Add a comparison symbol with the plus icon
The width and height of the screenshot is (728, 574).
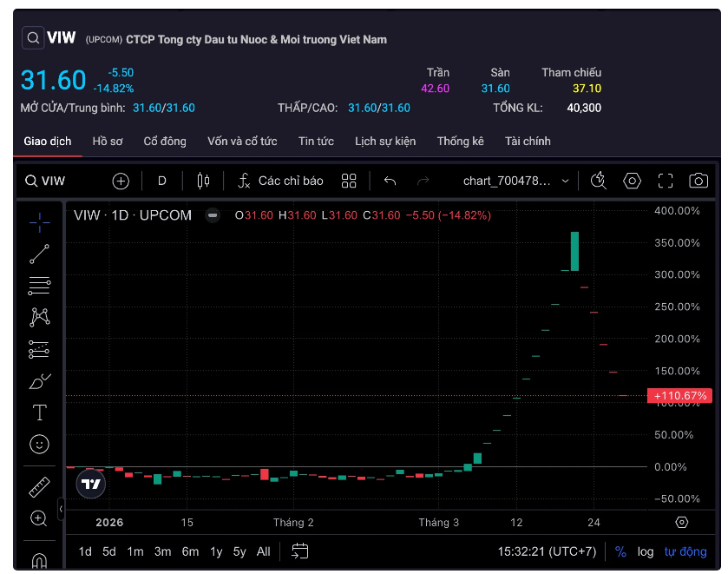pyautogui.click(x=121, y=181)
